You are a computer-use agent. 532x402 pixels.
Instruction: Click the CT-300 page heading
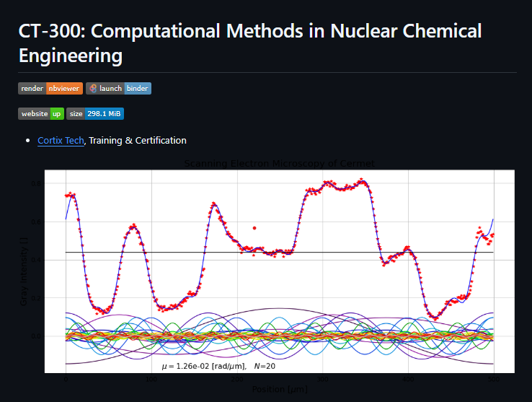click(x=250, y=43)
